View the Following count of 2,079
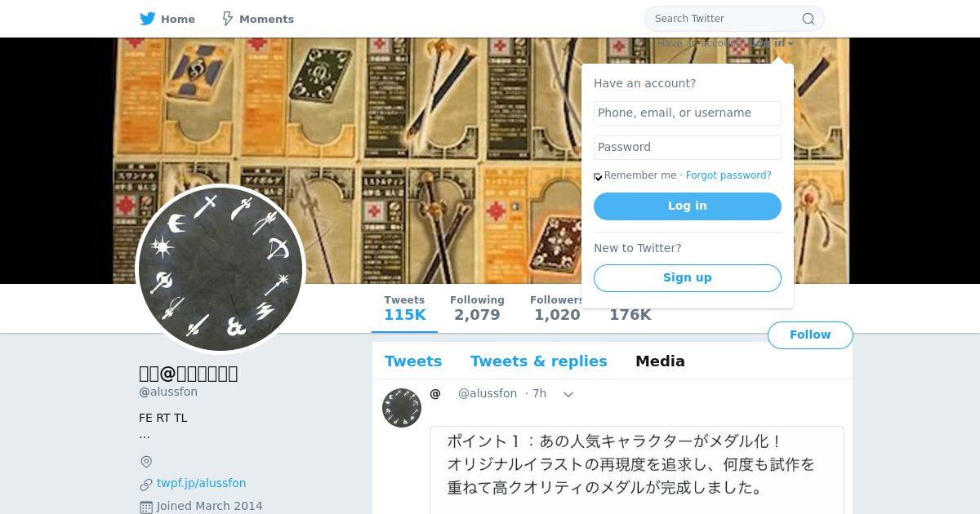The height and width of the screenshot is (514, 980). 477,308
